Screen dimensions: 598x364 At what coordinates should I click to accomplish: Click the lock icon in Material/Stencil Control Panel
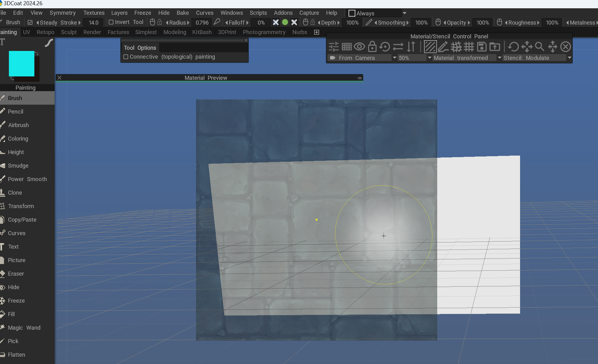(x=372, y=47)
